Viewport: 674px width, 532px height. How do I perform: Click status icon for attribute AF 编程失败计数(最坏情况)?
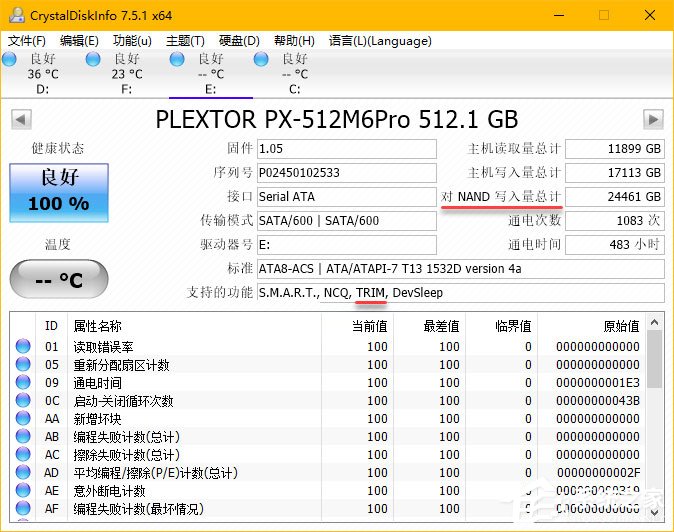tap(23, 508)
